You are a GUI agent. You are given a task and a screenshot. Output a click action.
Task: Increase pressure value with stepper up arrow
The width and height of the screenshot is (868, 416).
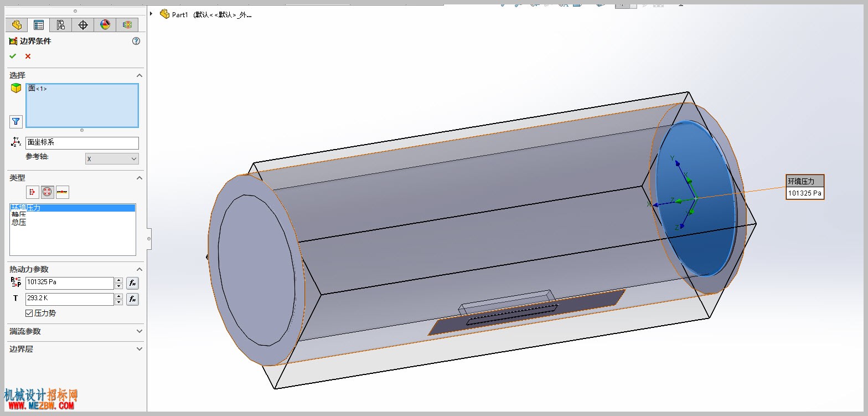click(118, 280)
